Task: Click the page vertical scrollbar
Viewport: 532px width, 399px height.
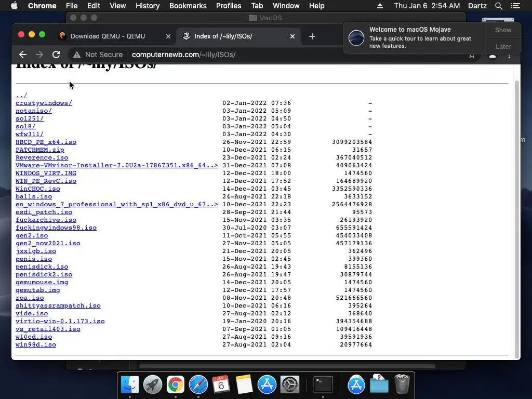Action: 517,219
